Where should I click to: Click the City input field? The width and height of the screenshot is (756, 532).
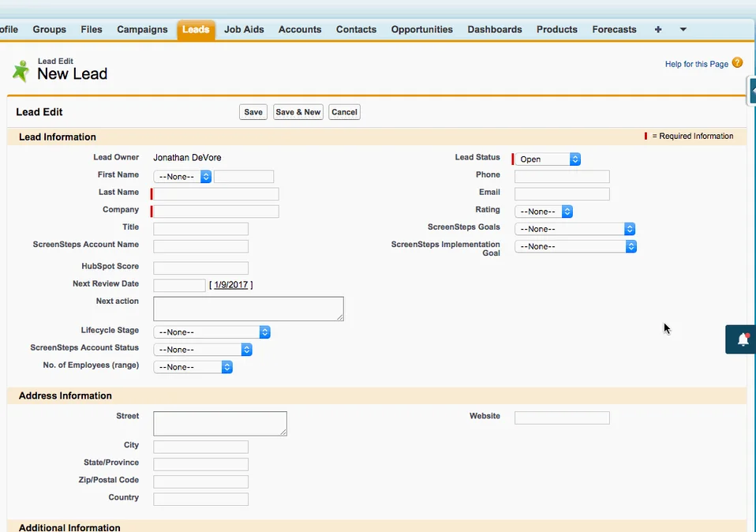coord(200,447)
